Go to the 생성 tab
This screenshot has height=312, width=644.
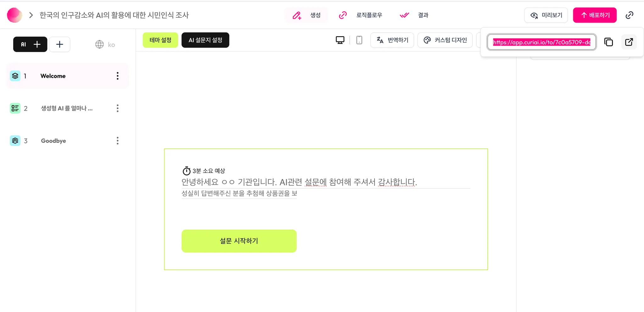tap(306, 15)
